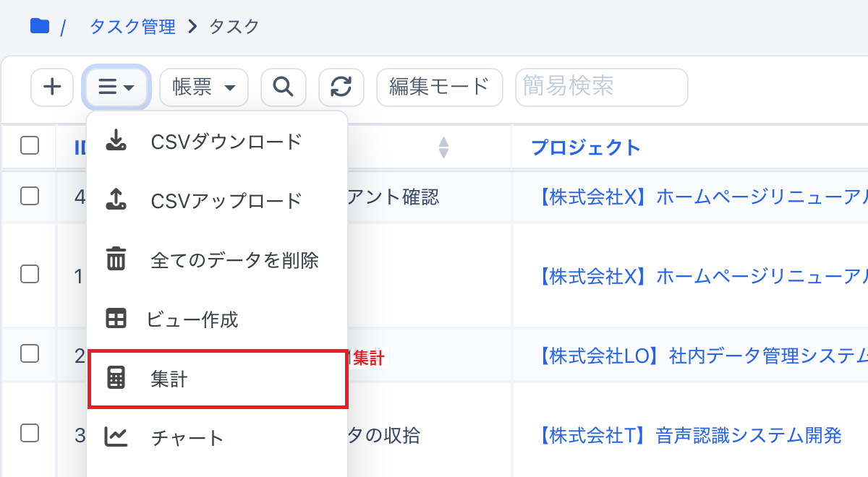Click the line chart icon beside チャート
The height and width of the screenshot is (477, 868).
coord(116,437)
